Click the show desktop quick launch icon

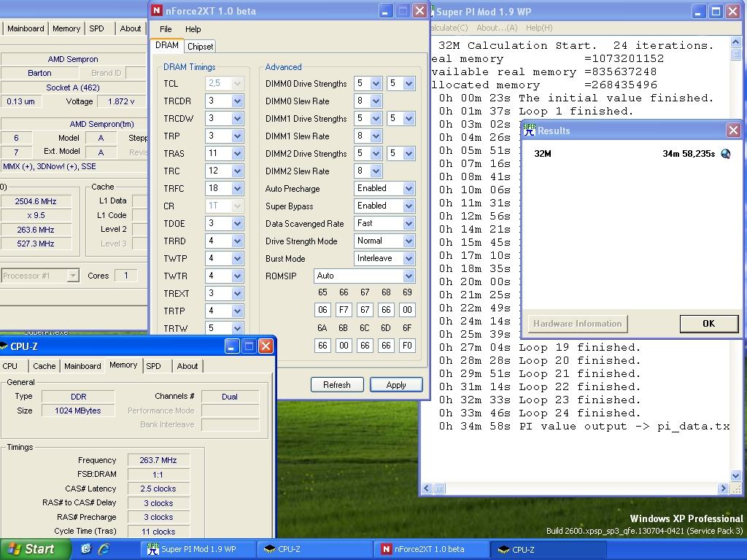pos(86,549)
